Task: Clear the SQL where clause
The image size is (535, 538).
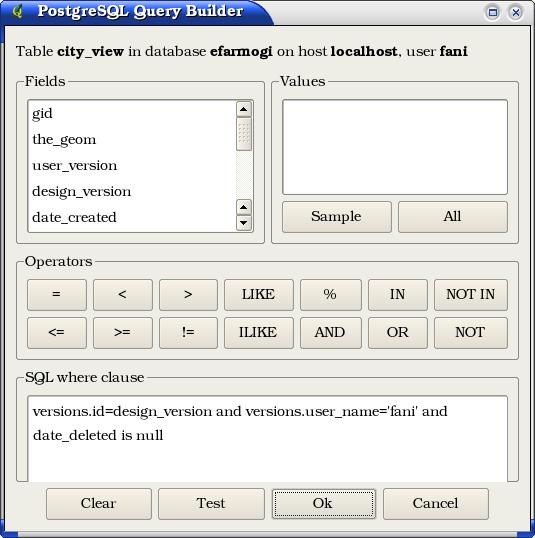Action: pyautogui.click(x=99, y=504)
